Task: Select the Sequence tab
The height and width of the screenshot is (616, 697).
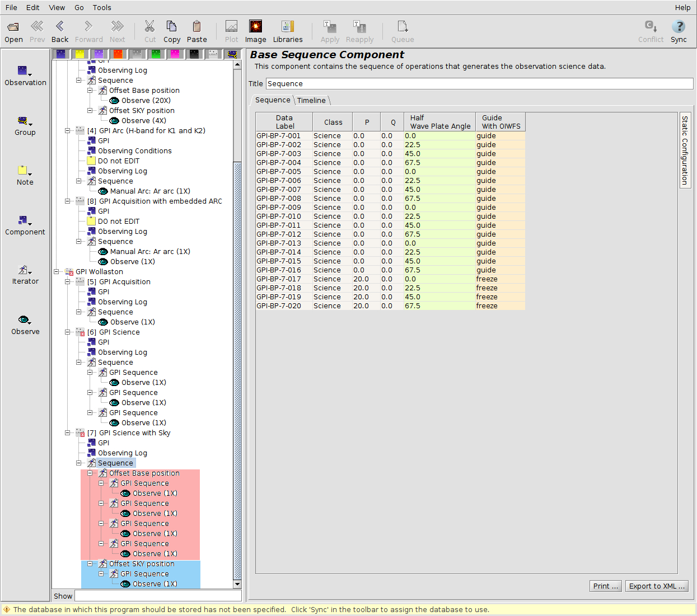Action: pyautogui.click(x=273, y=100)
